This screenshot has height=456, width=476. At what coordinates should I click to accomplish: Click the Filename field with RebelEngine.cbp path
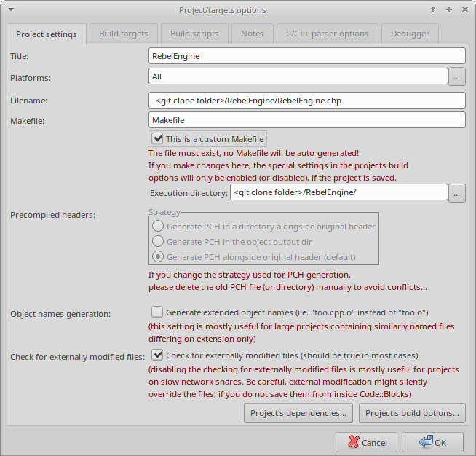point(307,101)
